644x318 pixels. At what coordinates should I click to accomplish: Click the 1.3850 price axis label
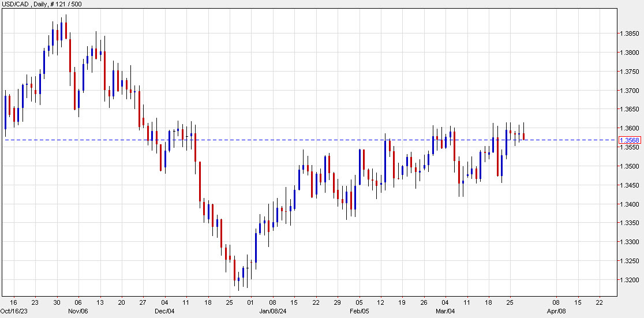tap(629, 33)
